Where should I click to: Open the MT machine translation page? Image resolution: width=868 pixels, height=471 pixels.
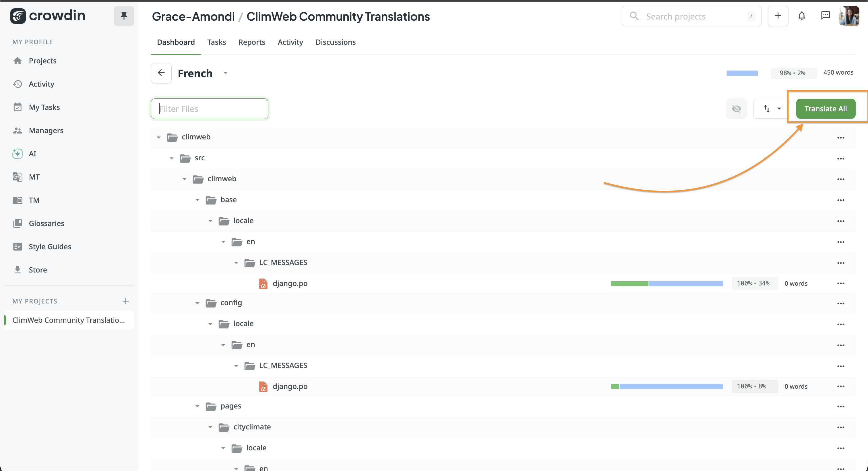pos(34,177)
